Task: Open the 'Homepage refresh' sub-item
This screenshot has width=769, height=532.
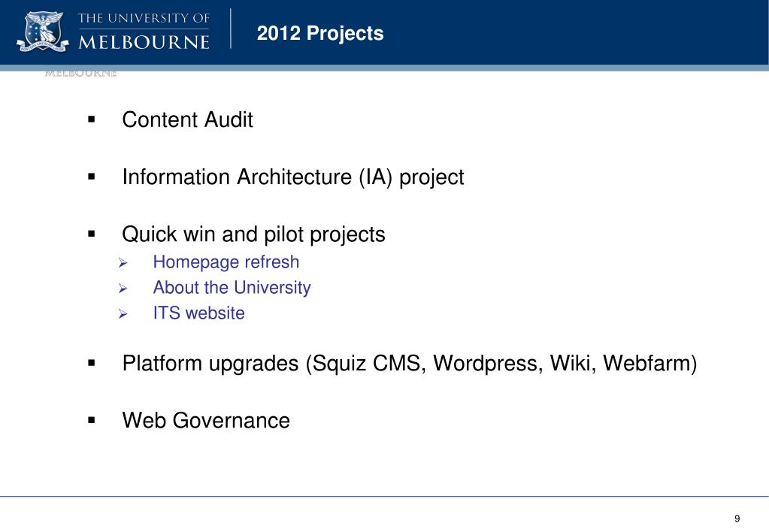Action: [226, 262]
